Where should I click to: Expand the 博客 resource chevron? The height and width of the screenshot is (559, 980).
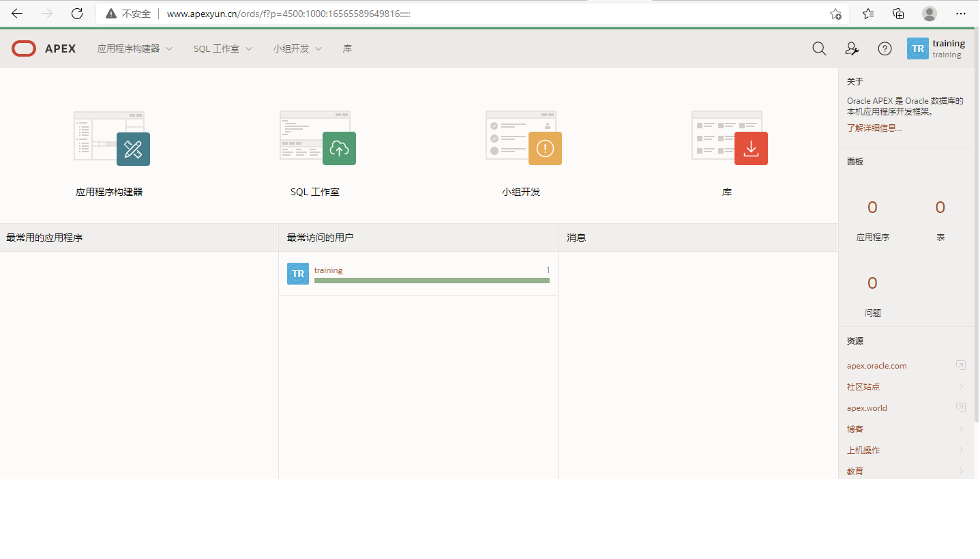[x=961, y=429]
